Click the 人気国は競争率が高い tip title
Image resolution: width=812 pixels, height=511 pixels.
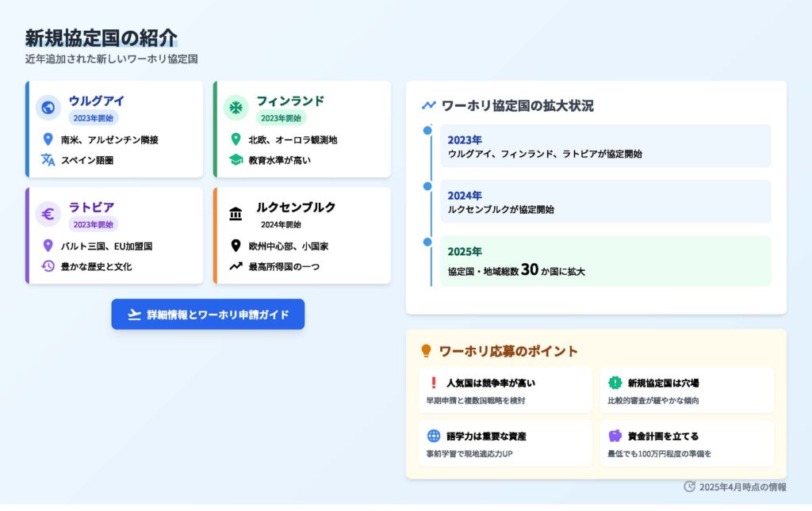pyautogui.click(x=491, y=383)
